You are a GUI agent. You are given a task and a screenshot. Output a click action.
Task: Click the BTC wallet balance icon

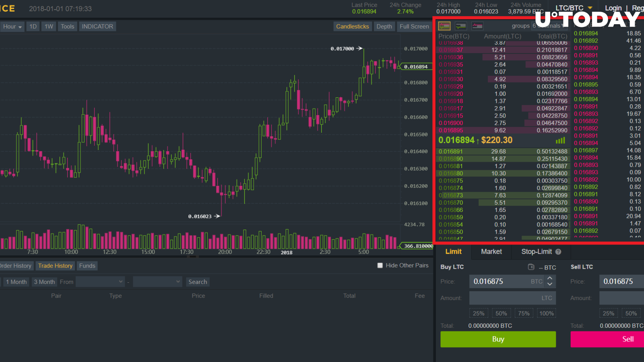[x=531, y=267]
